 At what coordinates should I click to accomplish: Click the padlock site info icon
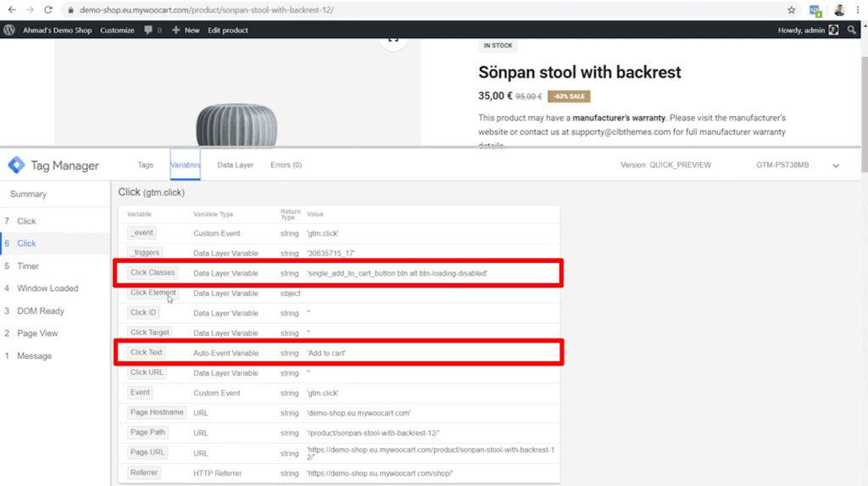point(70,10)
